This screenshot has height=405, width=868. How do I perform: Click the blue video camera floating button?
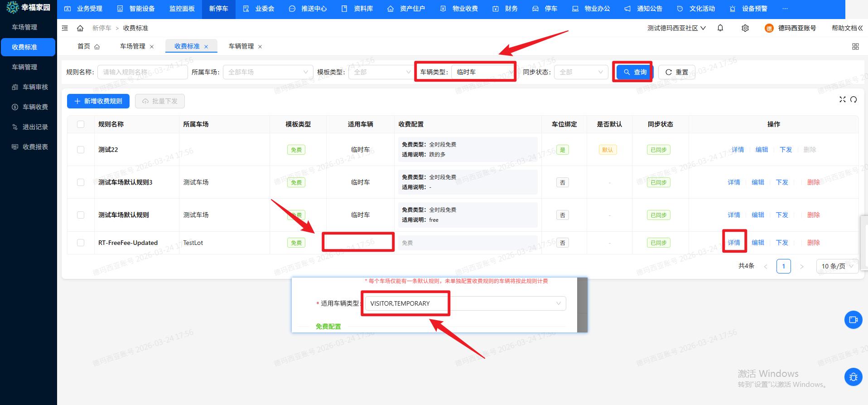[x=853, y=320]
